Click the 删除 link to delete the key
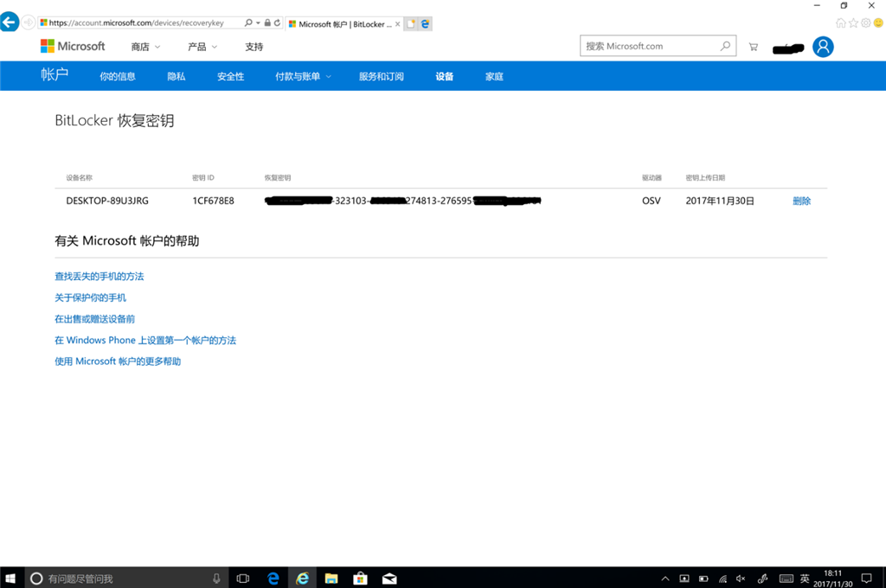886x588 pixels. tap(801, 200)
